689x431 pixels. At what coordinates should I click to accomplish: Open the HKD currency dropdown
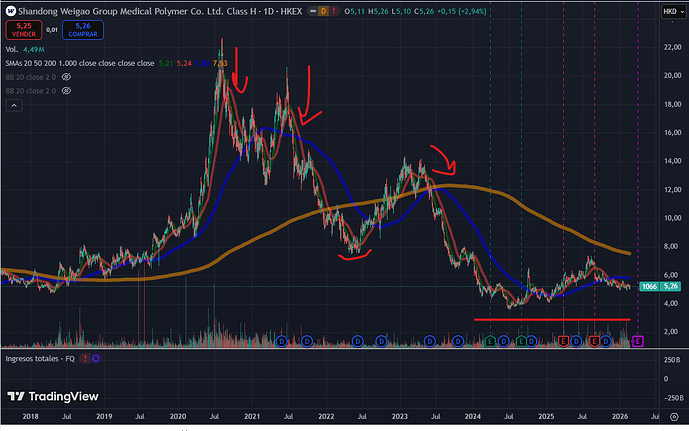[x=673, y=11]
